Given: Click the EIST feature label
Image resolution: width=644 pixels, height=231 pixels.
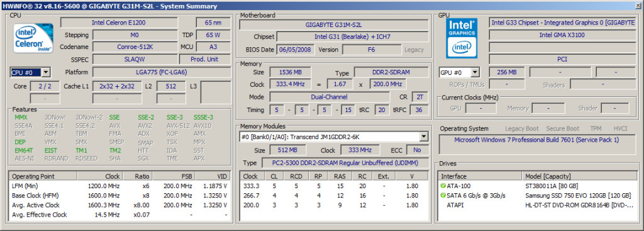Looking at the screenshot, I should (50, 150).
